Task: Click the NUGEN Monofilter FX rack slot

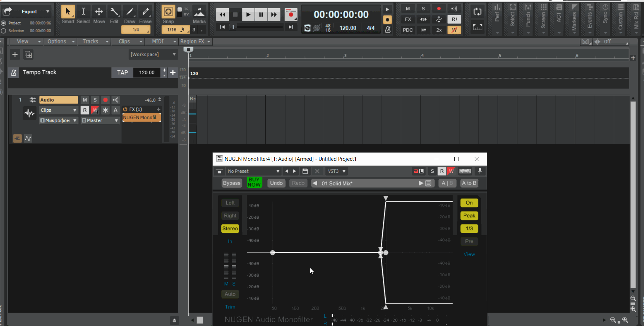Action: [x=142, y=117]
